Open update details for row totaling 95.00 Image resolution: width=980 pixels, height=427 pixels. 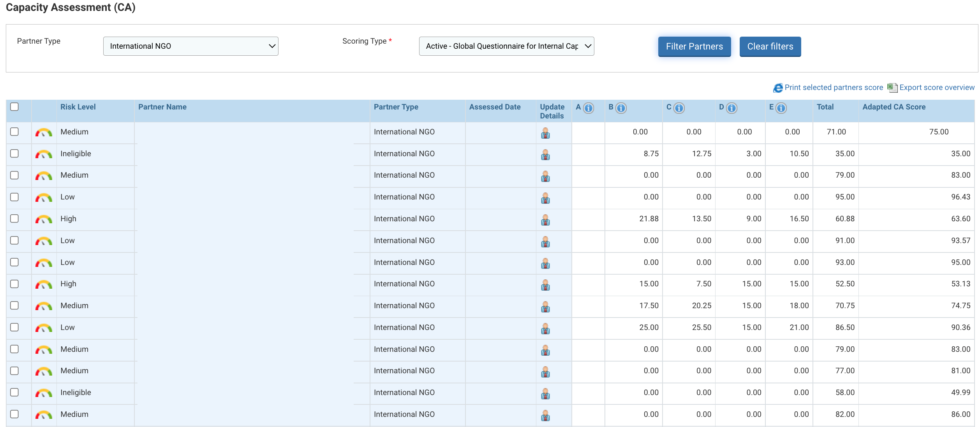[x=545, y=198]
